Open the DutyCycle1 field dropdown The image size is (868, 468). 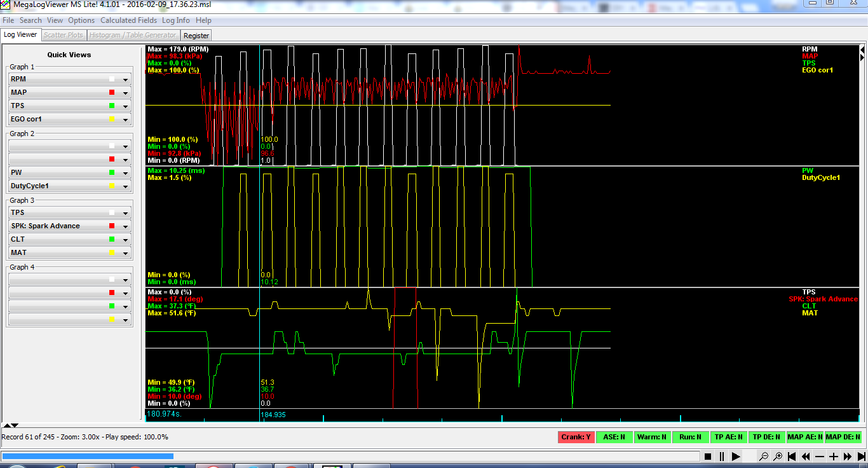126,186
